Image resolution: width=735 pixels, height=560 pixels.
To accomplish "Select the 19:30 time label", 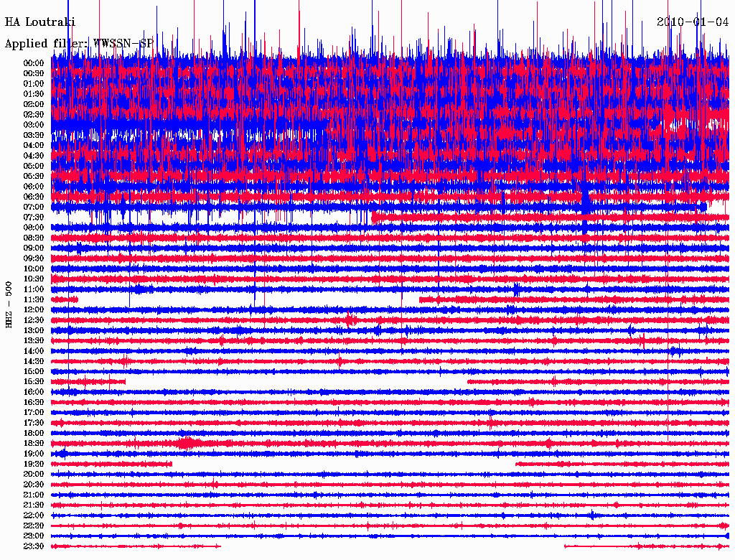I will coord(34,464).
